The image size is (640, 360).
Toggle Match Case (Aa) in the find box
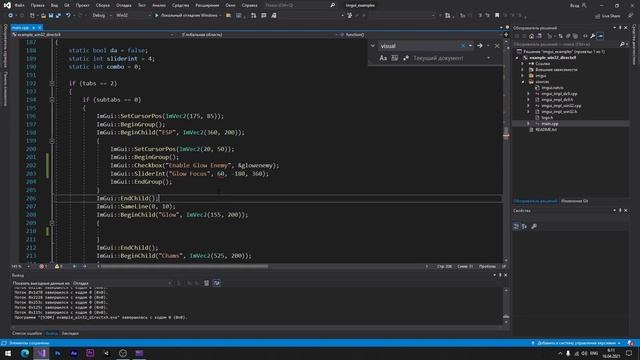tap(383, 58)
